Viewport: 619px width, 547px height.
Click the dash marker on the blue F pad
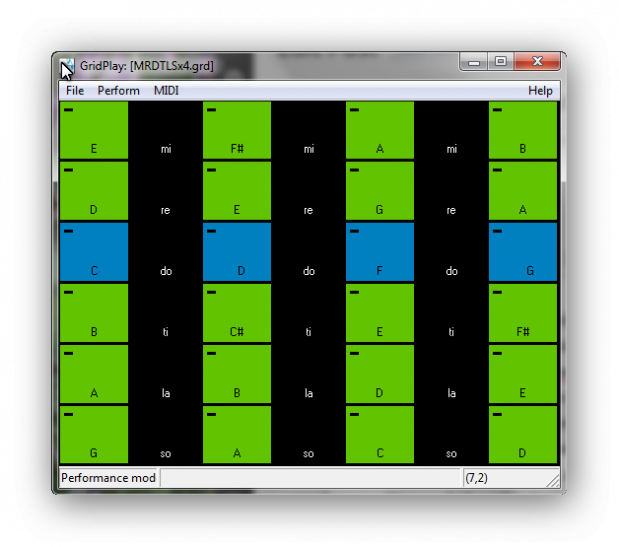(x=354, y=231)
